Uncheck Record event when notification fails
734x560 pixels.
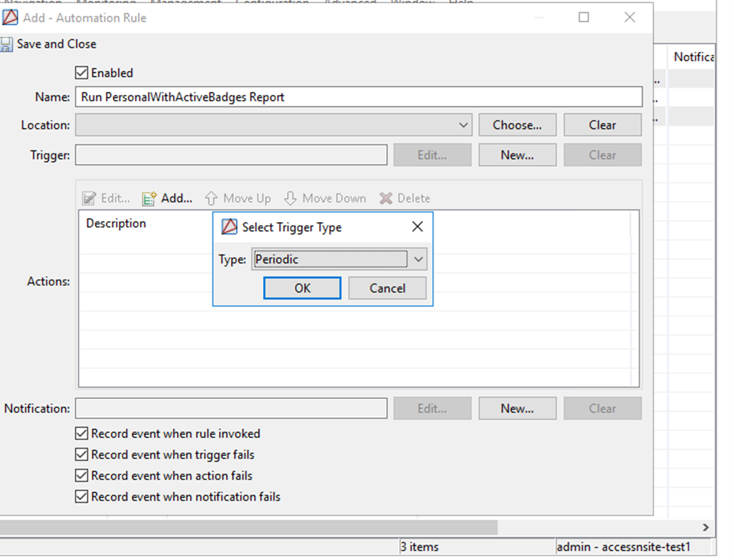click(x=81, y=496)
